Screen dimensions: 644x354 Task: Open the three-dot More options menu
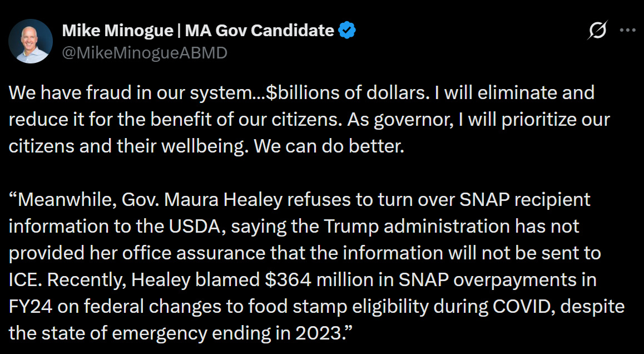pos(627,31)
